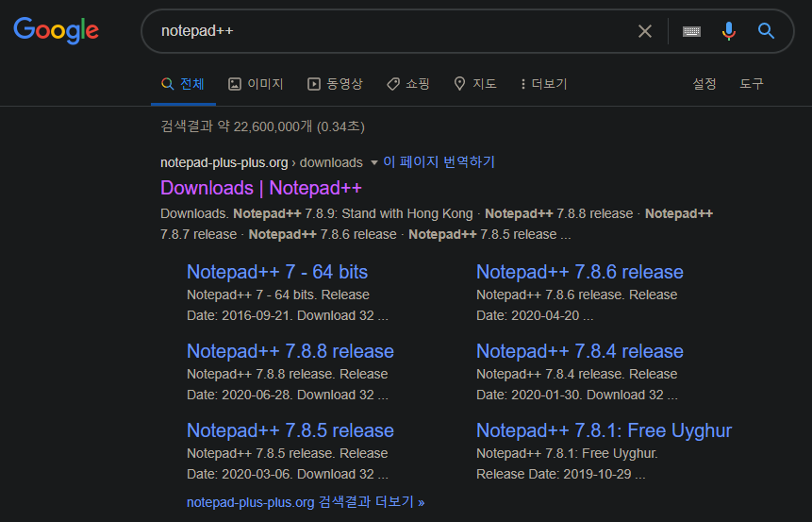This screenshot has width=812, height=522.
Task: Switch to the 이미지 tab
Action: coord(256,84)
